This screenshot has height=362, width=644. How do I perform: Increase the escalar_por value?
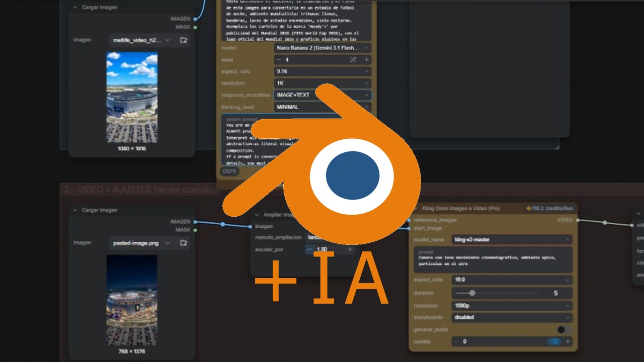click(350, 249)
